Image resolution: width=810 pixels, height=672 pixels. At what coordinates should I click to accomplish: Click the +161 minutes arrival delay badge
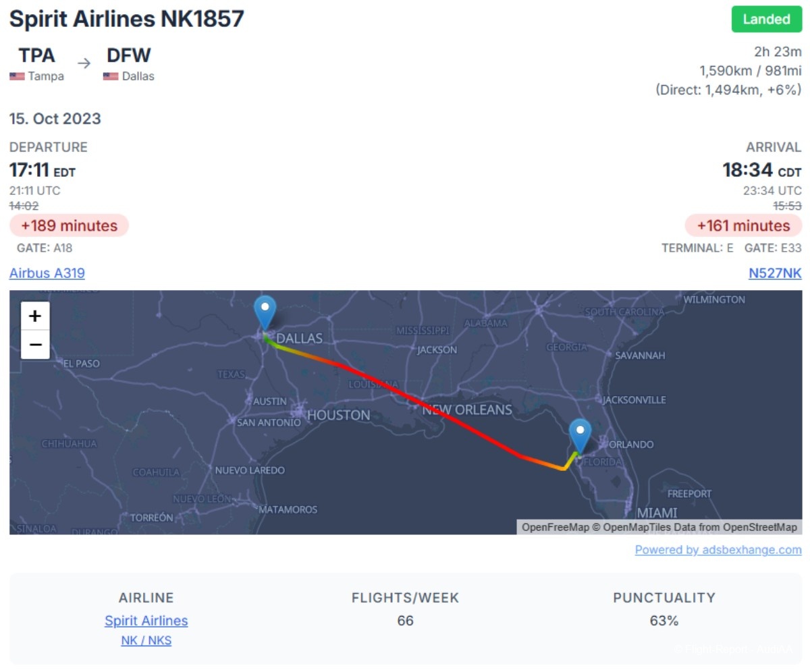point(743,225)
